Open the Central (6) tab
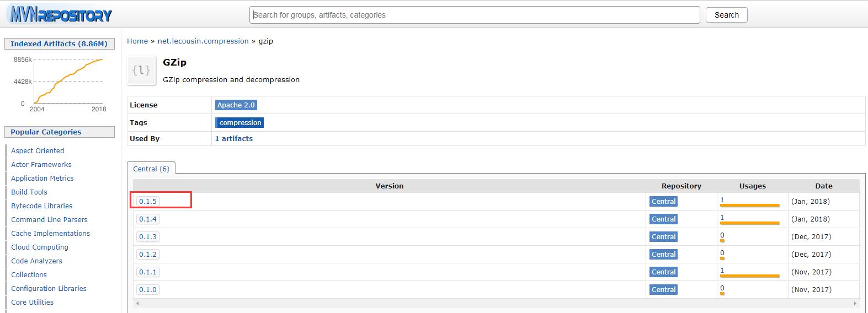This screenshot has height=313, width=868. 151,169
